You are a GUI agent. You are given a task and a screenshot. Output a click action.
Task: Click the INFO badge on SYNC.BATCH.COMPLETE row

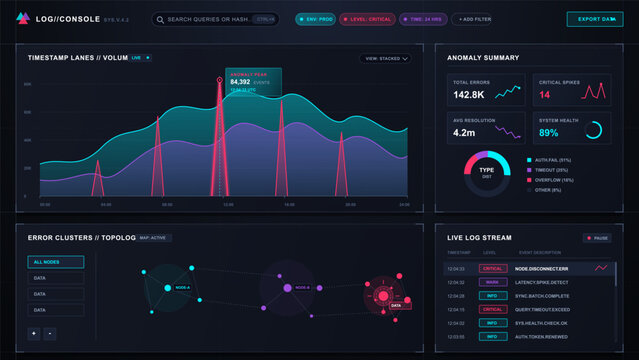point(493,296)
